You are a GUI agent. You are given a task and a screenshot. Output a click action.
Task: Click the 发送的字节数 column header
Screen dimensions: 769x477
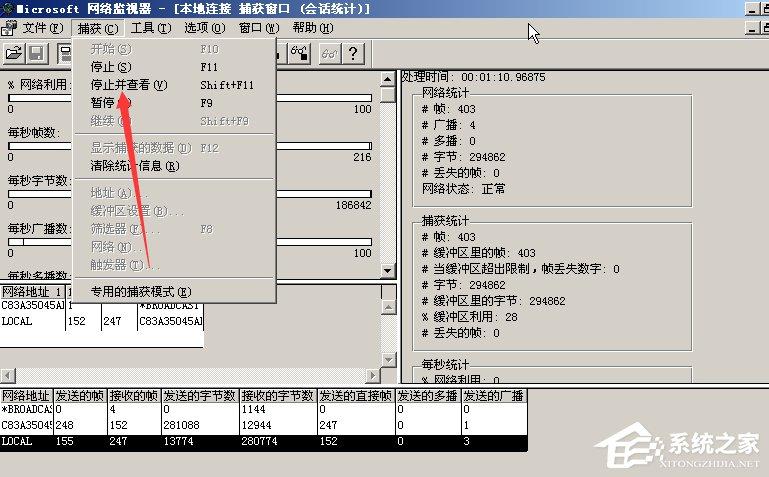pyautogui.click(x=200, y=396)
